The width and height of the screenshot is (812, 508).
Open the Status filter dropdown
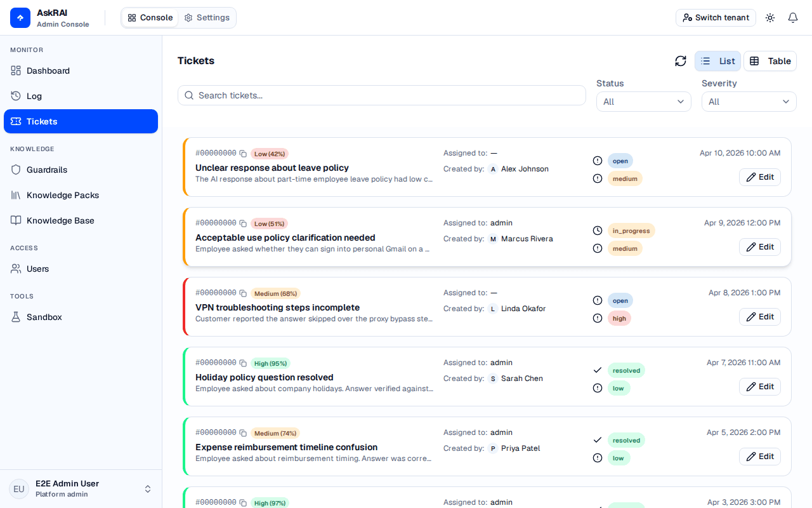[x=644, y=102]
